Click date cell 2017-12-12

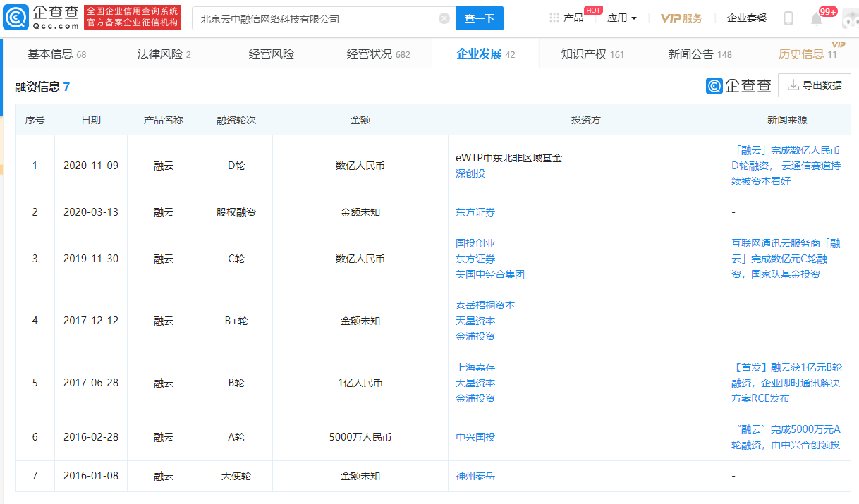91,321
